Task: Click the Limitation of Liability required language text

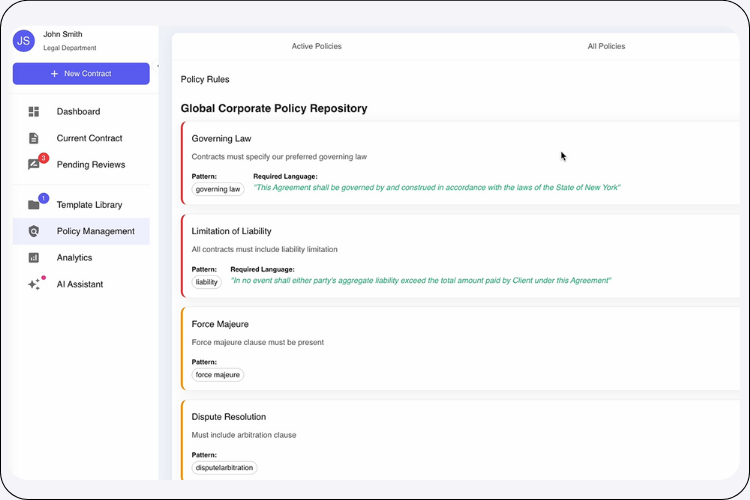Action: (420, 281)
